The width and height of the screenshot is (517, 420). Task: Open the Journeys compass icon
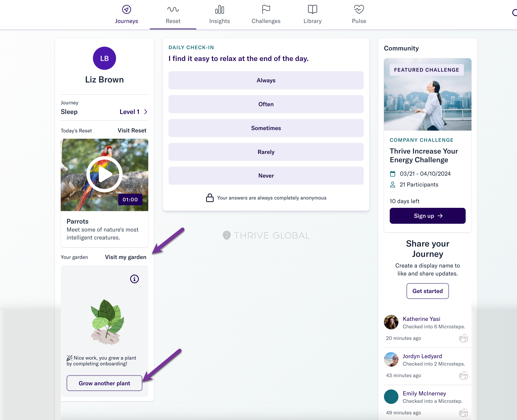click(x=127, y=9)
